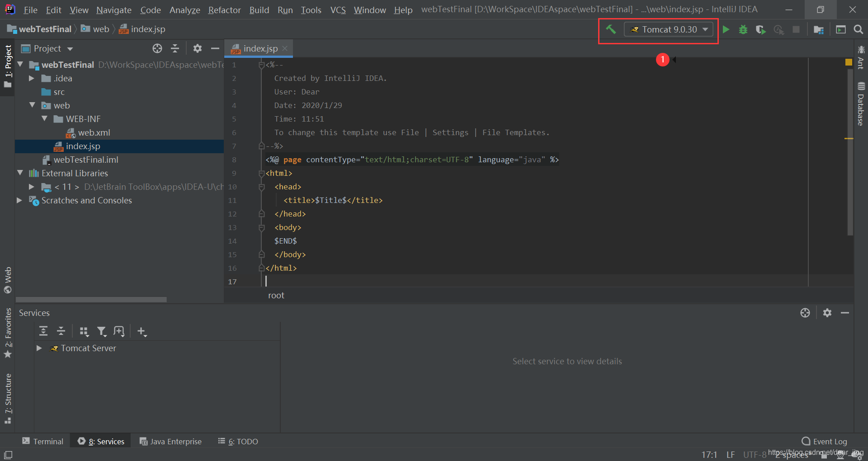Click Project panel horizontal scrollbar
Viewport: 868px width, 461px height.
(91, 300)
